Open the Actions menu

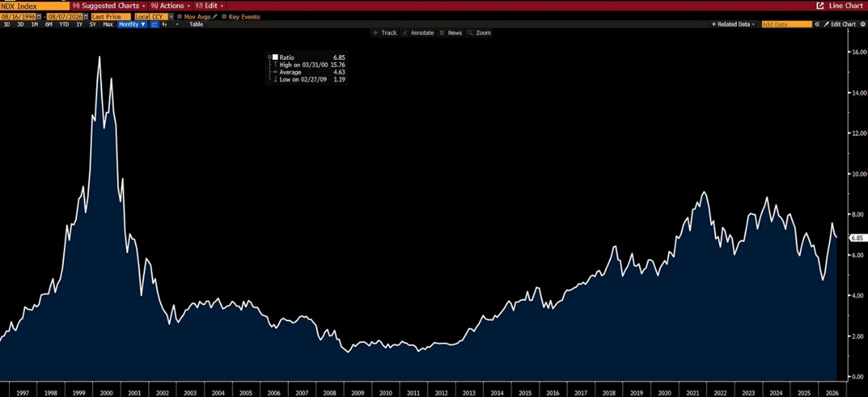point(171,6)
